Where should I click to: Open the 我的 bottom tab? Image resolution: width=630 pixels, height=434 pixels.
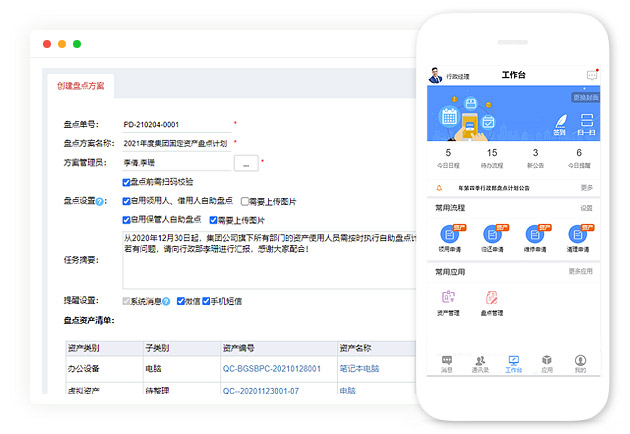click(580, 364)
